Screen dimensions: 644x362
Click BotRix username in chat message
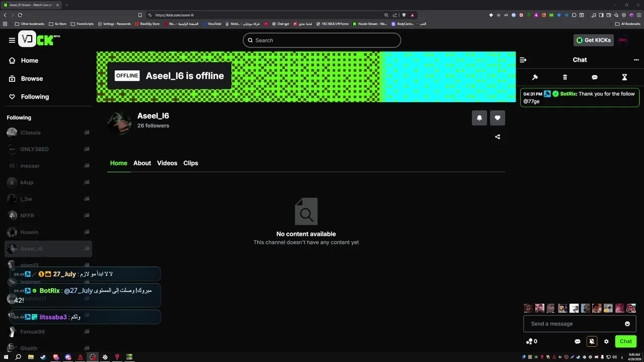pos(568,94)
